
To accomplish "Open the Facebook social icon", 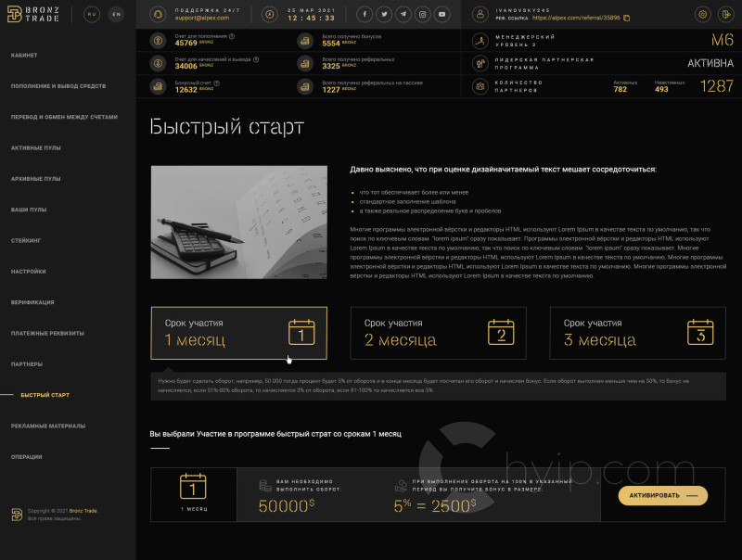I will 365,14.
